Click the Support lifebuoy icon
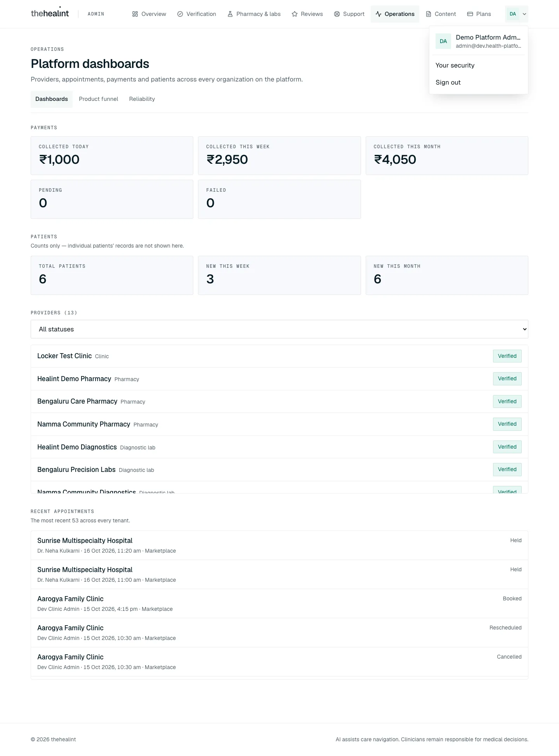Viewport: 559px width, 756px height. [x=337, y=14]
